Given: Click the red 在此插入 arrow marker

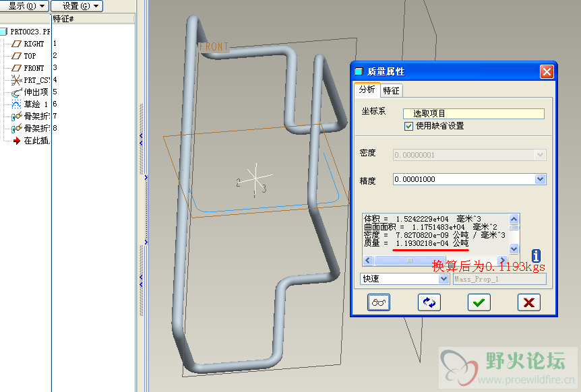Looking at the screenshot, I should click(x=17, y=141).
